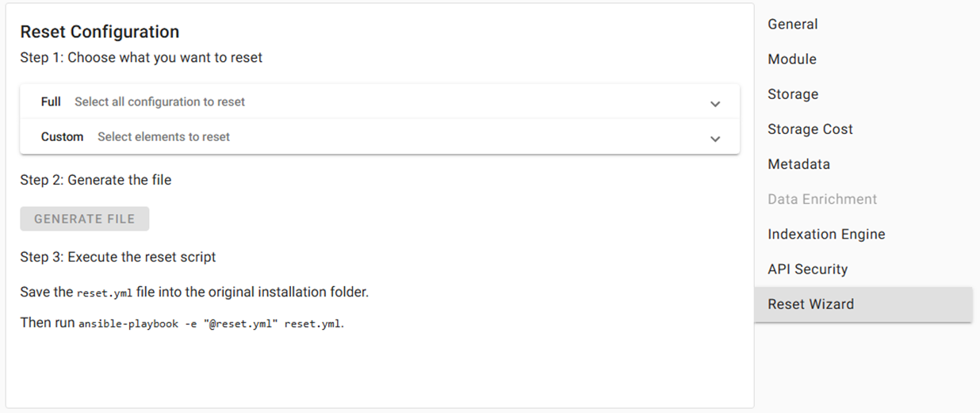This screenshot has width=980, height=413.
Task: Click the 'Step 2: Generate the file' text
Action: [96, 180]
